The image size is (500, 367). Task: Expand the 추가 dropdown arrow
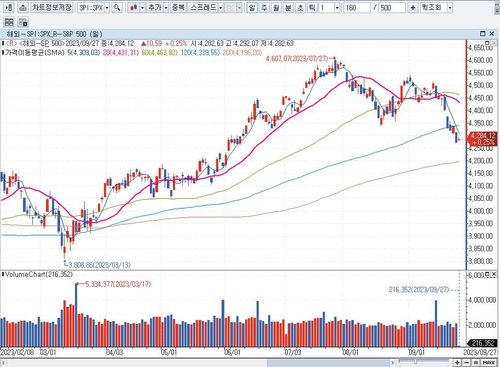coord(166,7)
